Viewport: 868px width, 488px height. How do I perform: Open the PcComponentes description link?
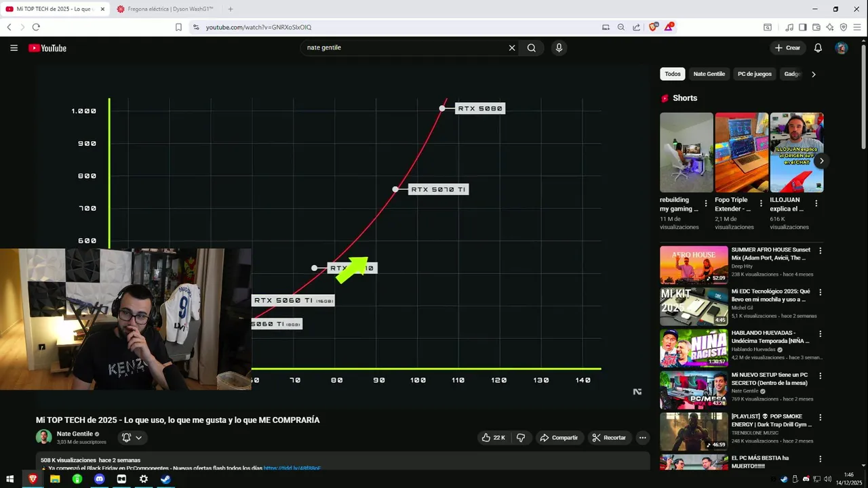292,468
